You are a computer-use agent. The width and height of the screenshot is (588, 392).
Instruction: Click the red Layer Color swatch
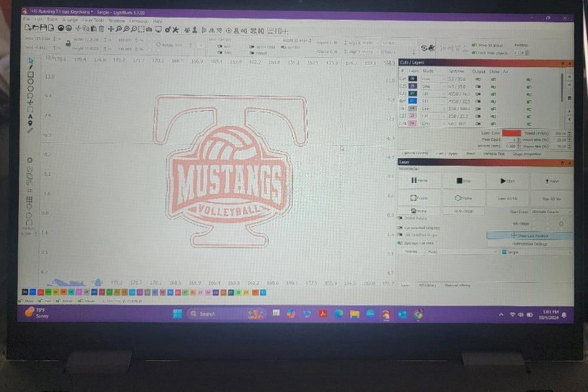click(511, 133)
